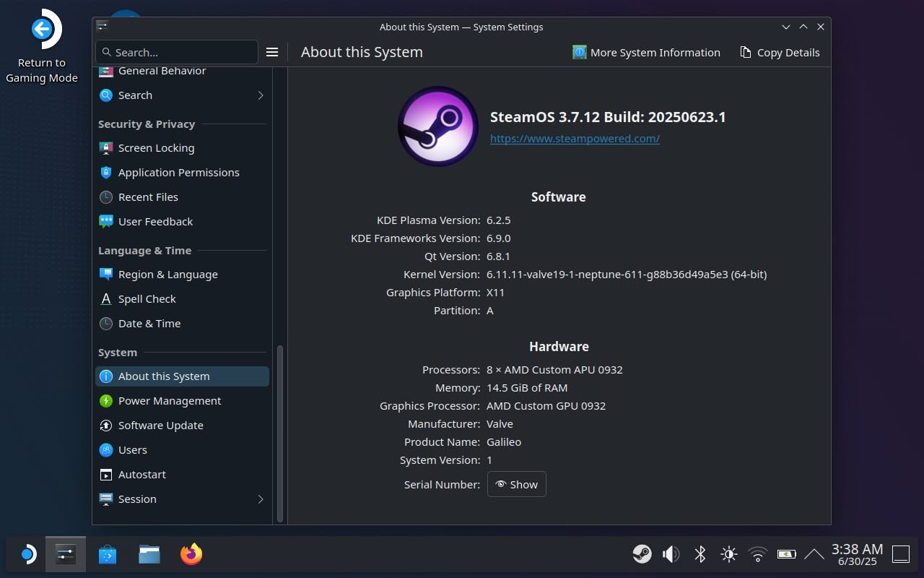Screen dimensions: 924x578
Task: Select the 14.5 GiB of RAM value
Action: (527, 388)
